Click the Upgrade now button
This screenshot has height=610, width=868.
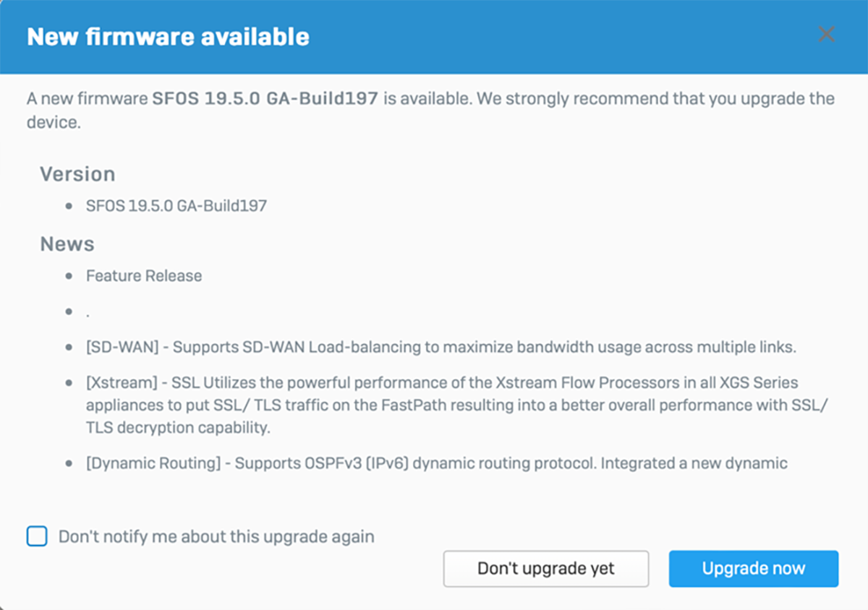click(754, 569)
